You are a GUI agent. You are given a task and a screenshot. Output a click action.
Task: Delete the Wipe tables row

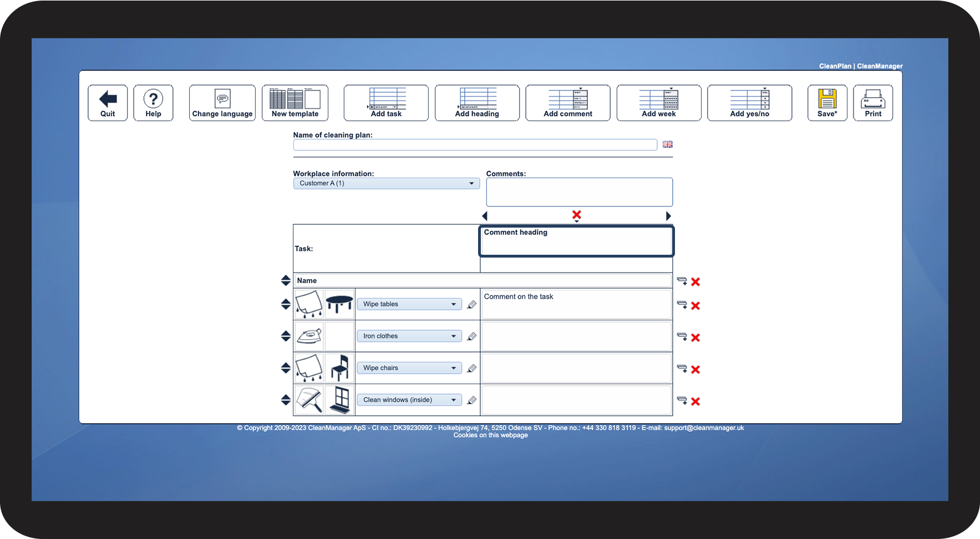(695, 306)
